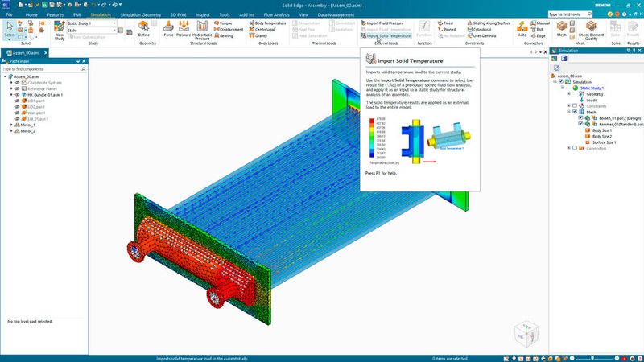Add a Bearing load

pyautogui.click(x=225, y=35)
